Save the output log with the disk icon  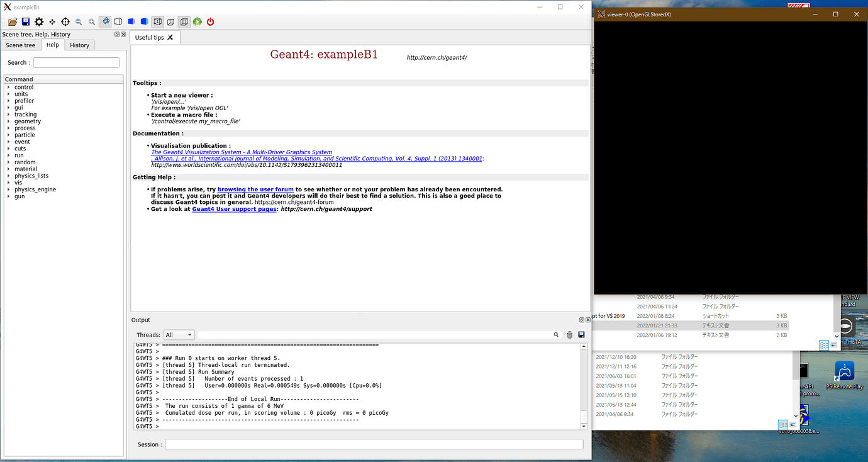[581, 334]
